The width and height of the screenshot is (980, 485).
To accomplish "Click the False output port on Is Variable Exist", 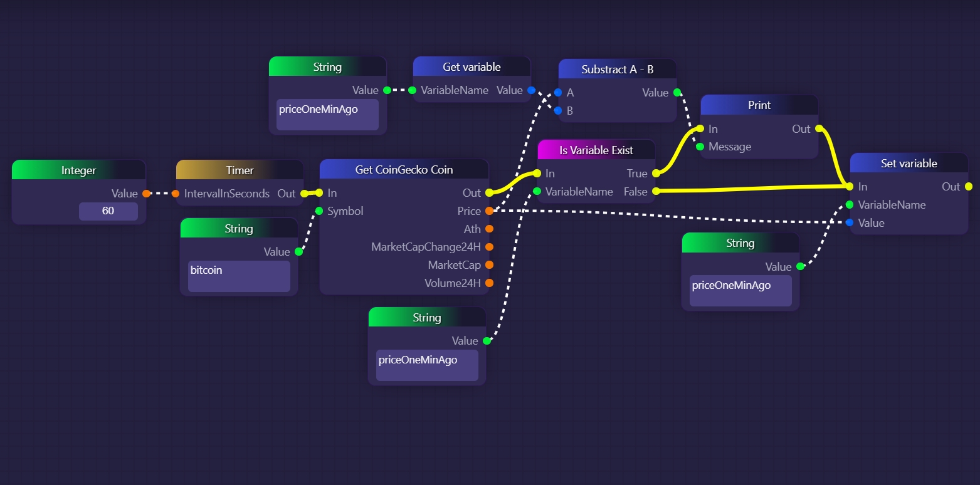I will tap(655, 192).
